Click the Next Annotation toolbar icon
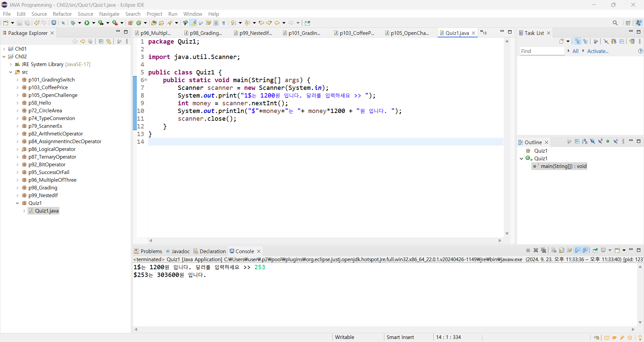The image size is (644, 342). tap(233, 23)
